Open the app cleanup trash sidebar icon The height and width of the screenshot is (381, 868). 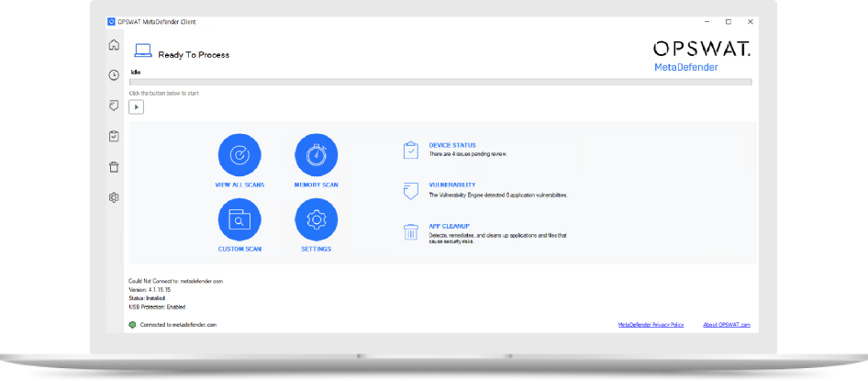pyautogui.click(x=114, y=167)
